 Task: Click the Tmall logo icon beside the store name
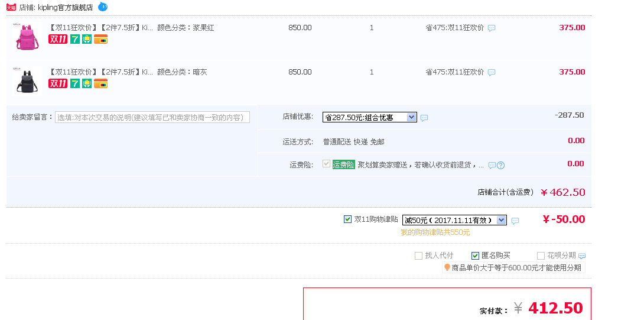[11, 7]
